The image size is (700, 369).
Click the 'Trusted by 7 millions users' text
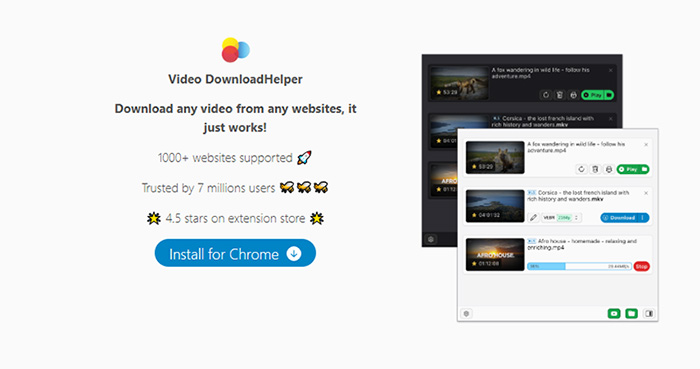point(208,188)
